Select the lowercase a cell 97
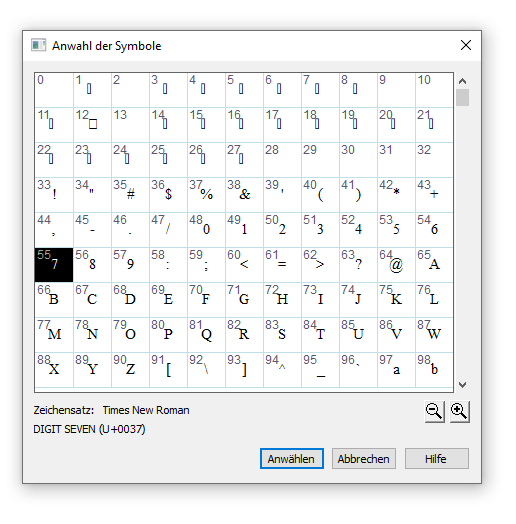 396,370
